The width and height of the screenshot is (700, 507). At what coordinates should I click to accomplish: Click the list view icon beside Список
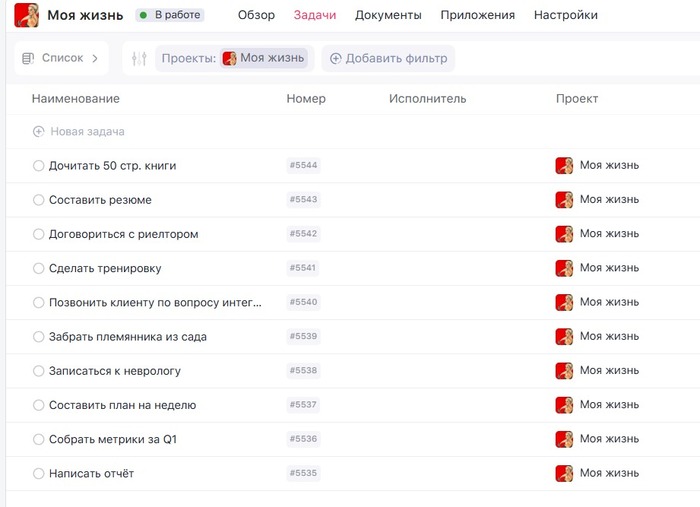pos(28,58)
